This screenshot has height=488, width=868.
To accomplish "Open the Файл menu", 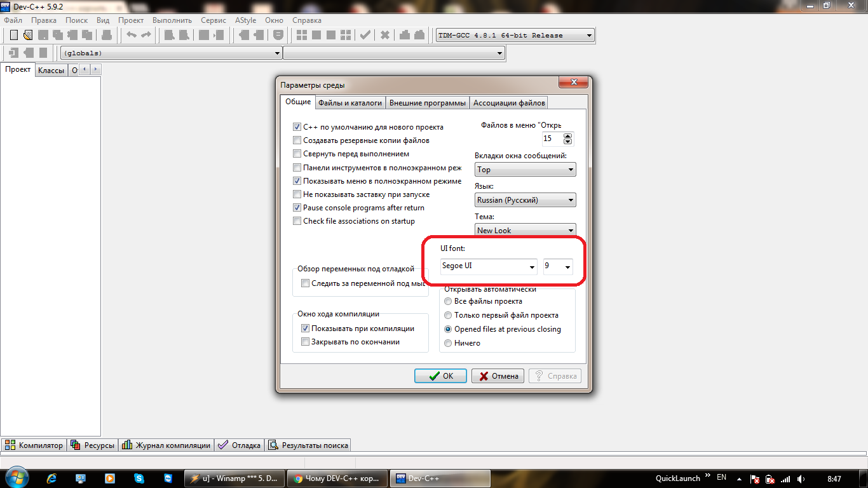I will pyautogui.click(x=13, y=20).
